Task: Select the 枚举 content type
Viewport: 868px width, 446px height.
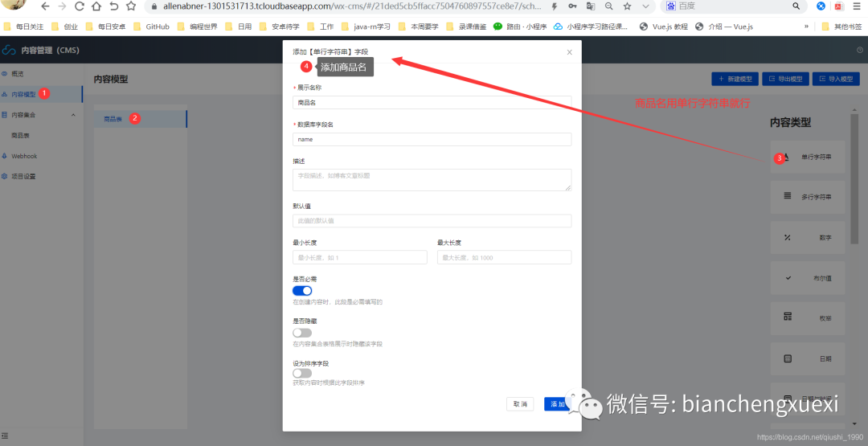Action: click(x=808, y=318)
